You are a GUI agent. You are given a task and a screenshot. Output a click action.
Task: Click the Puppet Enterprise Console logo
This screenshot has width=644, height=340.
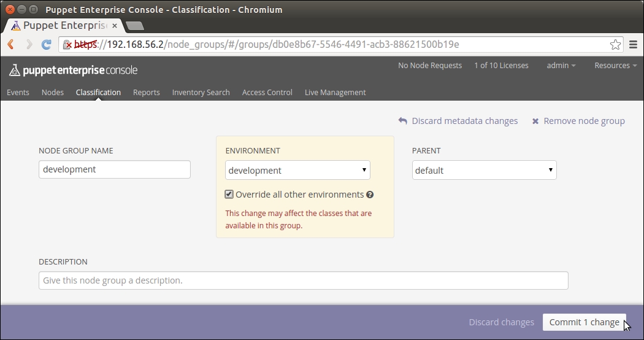pyautogui.click(x=73, y=70)
